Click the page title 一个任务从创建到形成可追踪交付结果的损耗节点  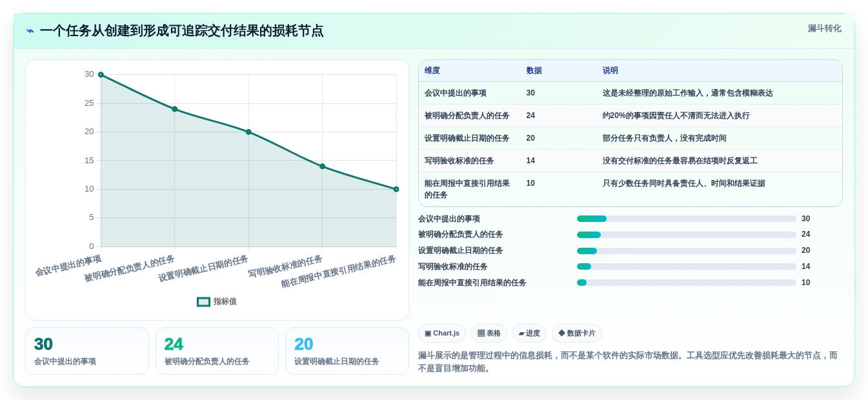tap(181, 31)
